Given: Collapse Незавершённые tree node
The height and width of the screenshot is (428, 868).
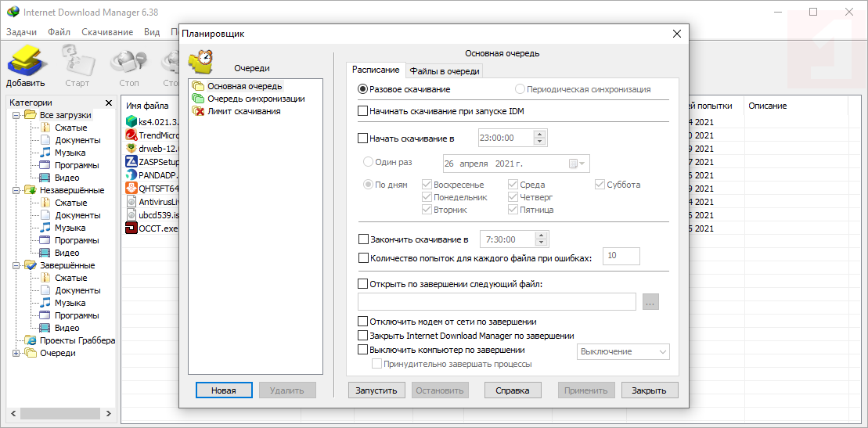Looking at the screenshot, I should (16, 190).
